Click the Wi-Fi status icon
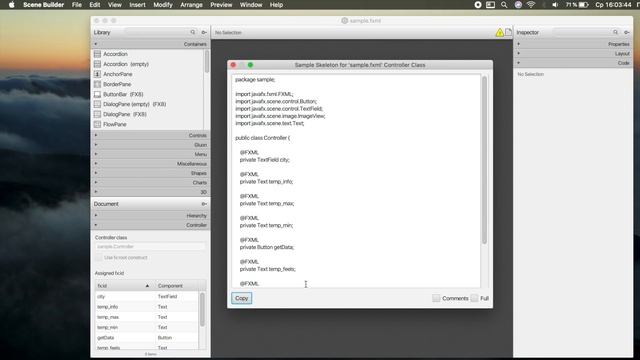 tap(531, 5)
